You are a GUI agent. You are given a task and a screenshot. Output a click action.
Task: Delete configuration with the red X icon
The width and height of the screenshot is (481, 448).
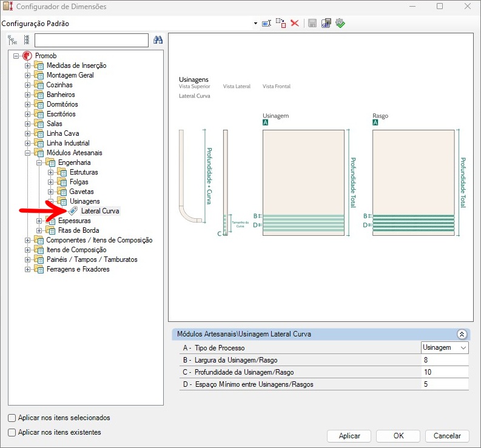tap(295, 23)
